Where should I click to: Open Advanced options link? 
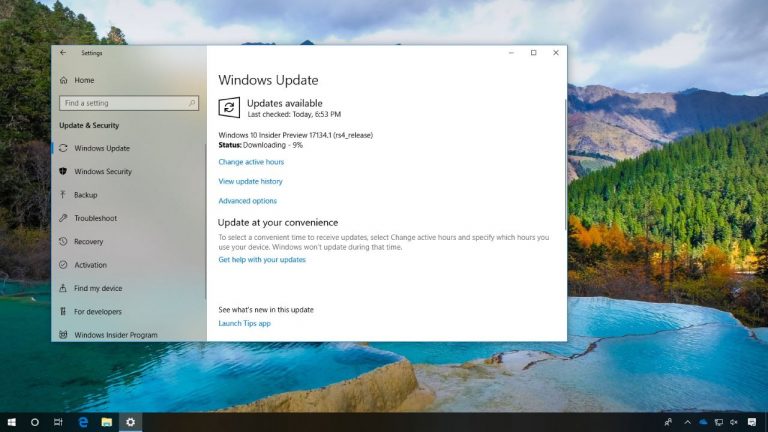pos(247,201)
